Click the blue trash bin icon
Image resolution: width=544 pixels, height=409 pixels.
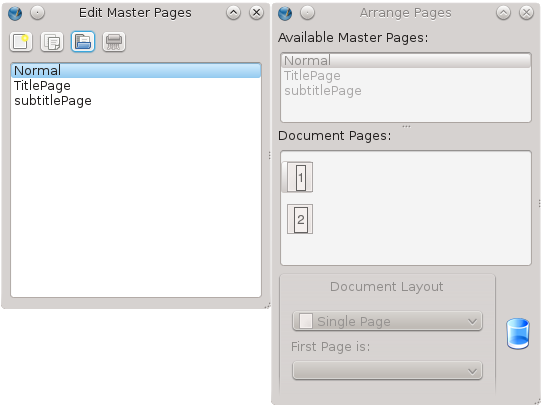[x=518, y=333]
